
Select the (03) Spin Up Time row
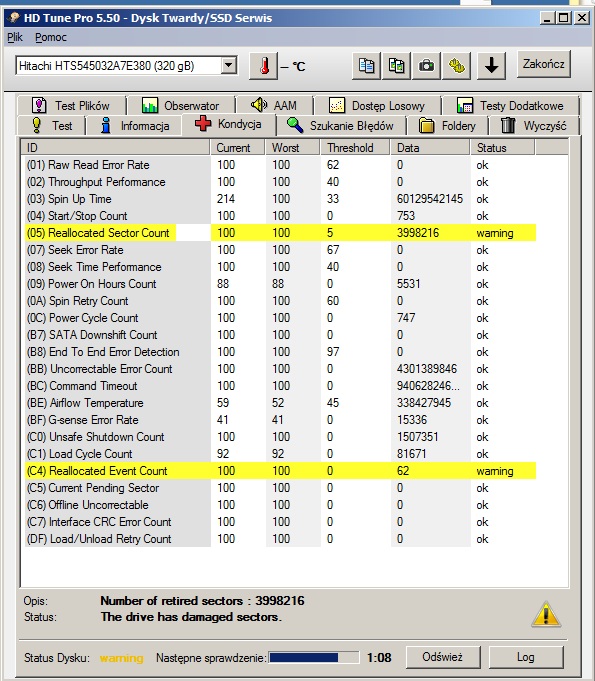click(281, 199)
